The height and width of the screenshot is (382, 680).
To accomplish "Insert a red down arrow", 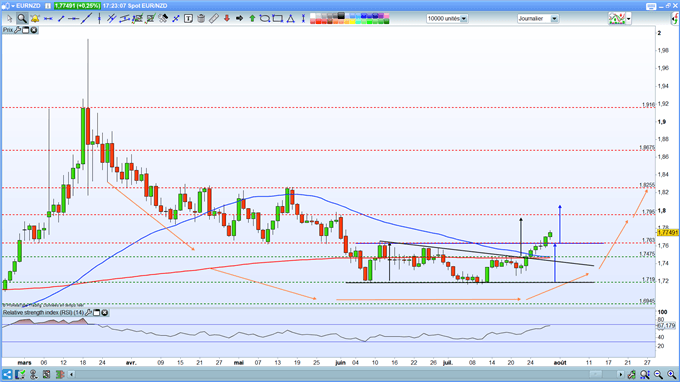I will (x=226, y=19).
